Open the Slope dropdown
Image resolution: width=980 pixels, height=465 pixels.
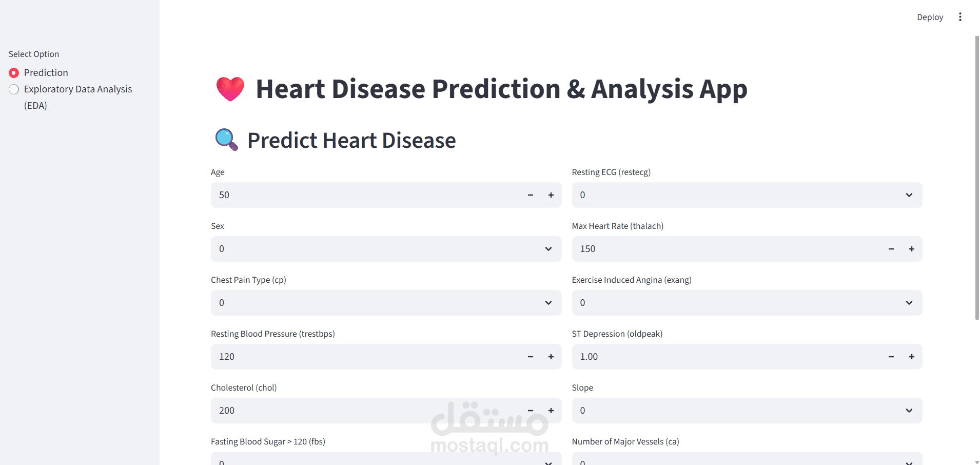[x=747, y=411]
